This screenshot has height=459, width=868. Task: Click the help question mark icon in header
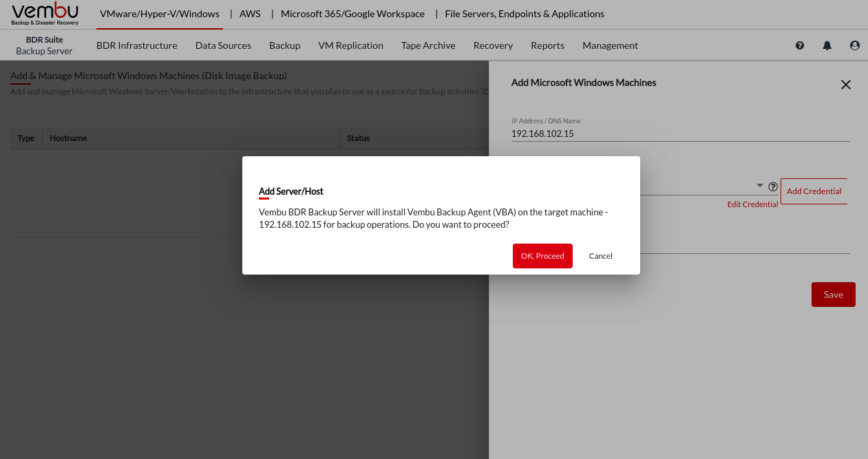point(800,45)
